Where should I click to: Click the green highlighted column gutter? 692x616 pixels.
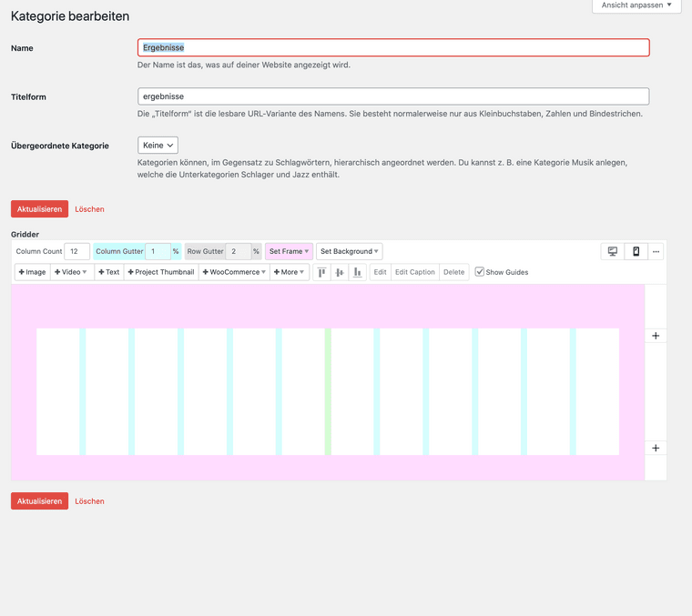[328, 391]
